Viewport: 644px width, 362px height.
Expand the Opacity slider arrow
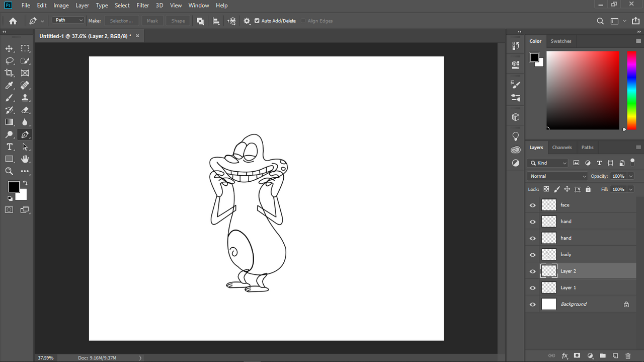(630, 176)
